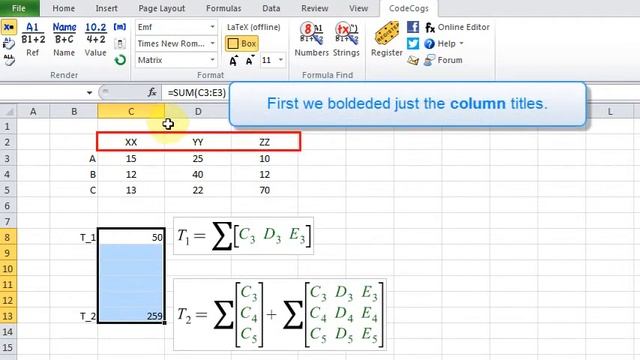
Task: Open the Forum link
Action: [443, 60]
